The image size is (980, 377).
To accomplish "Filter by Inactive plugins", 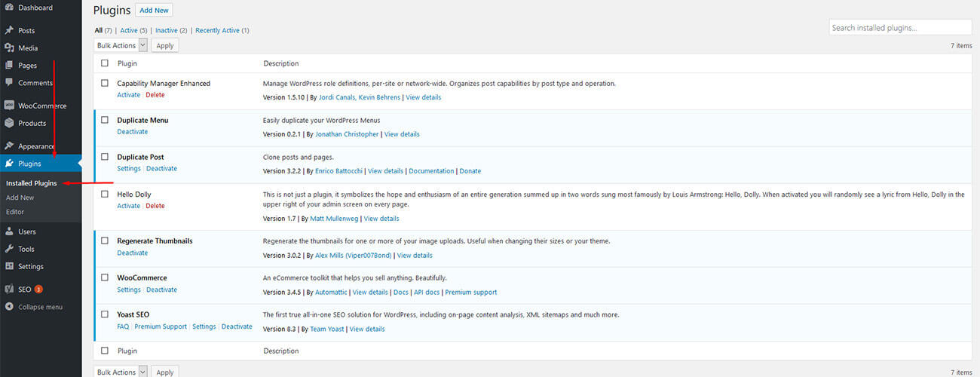I will (170, 30).
